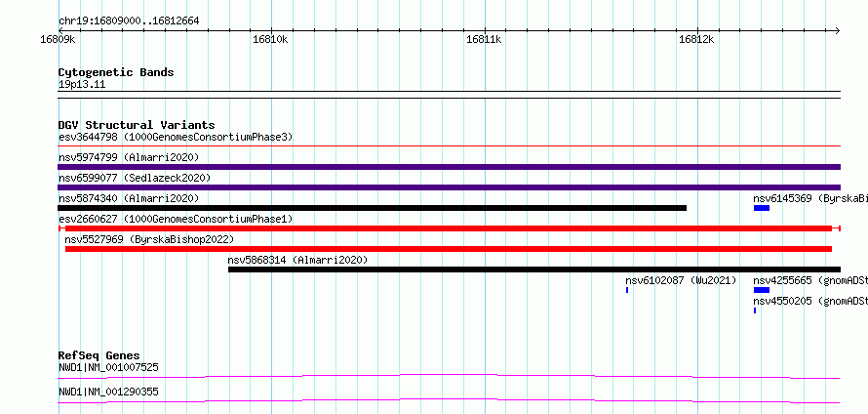Click the Cytogenetic Bands track heading
The image size is (868, 414).
click(x=116, y=72)
